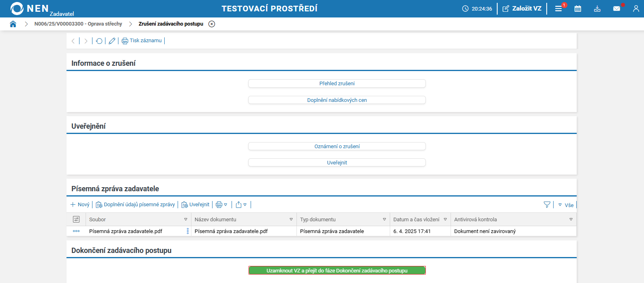Open breadcrumb N006/25/V00003300 - Oprava střechy
Screen dimensions: 644x283
click(x=78, y=24)
